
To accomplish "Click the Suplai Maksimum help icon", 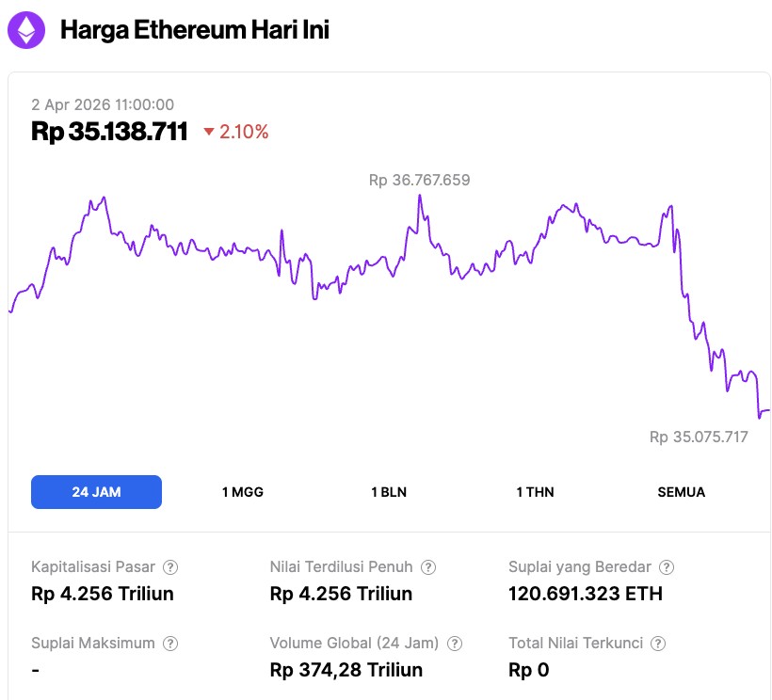I will point(170,644).
